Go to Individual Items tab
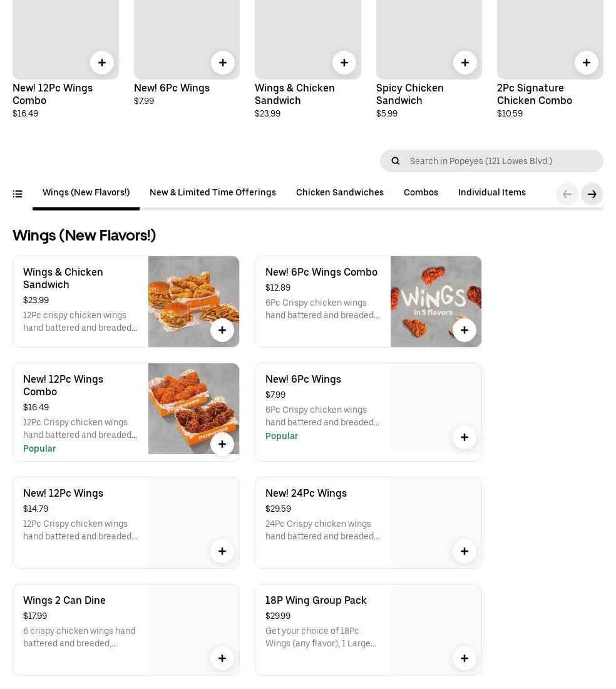 coord(492,192)
